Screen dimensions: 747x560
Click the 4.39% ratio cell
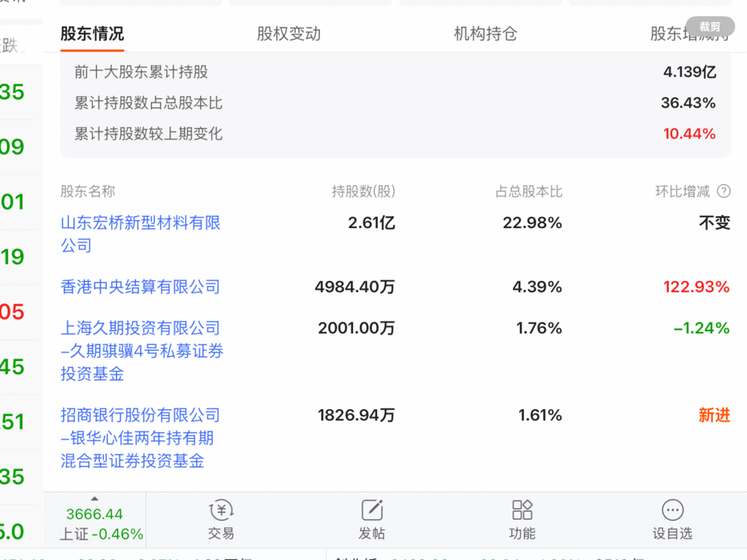(538, 287)
